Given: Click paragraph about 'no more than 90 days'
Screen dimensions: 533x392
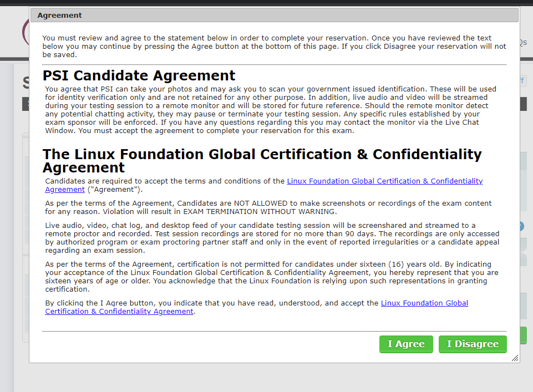Looking at the screenshot, I should tap(272, 238).
